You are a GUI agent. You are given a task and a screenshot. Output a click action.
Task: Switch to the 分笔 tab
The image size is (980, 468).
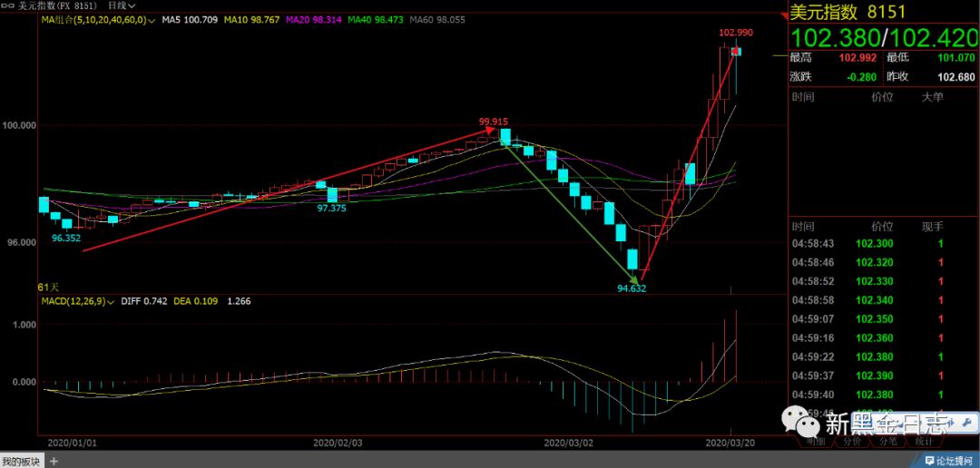888,441
